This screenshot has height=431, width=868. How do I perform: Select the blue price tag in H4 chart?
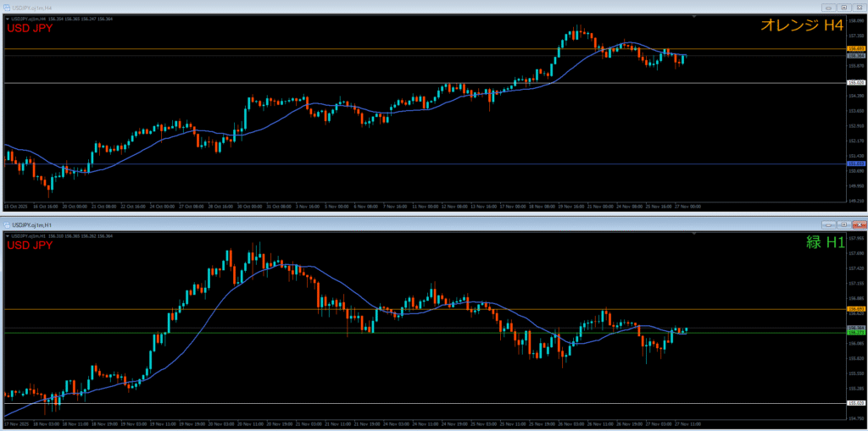coord(857,163)
